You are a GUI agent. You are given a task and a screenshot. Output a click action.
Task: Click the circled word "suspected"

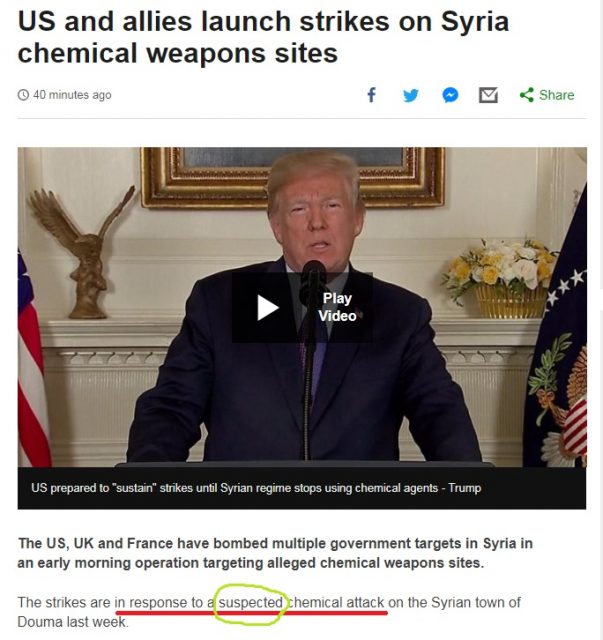click(x=251, y=602)
